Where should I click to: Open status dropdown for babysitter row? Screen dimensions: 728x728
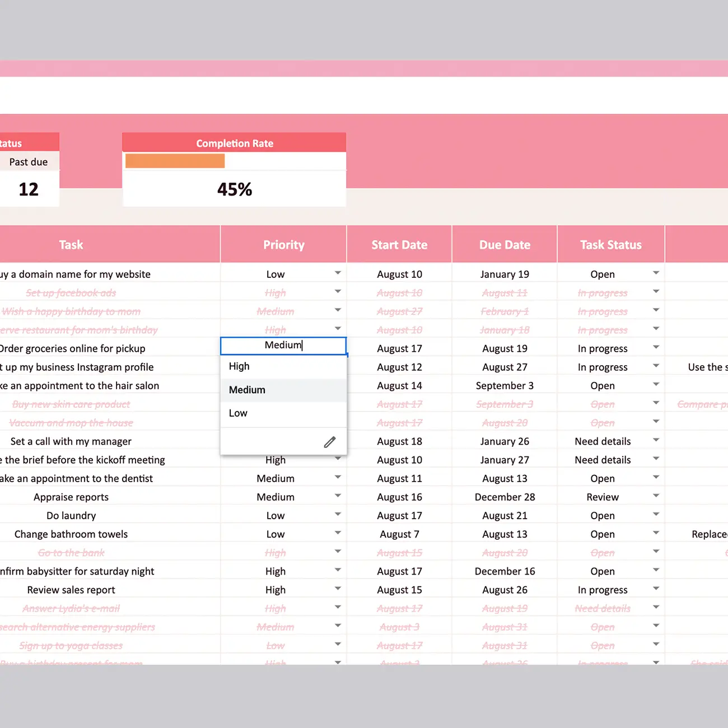[656, 570]
